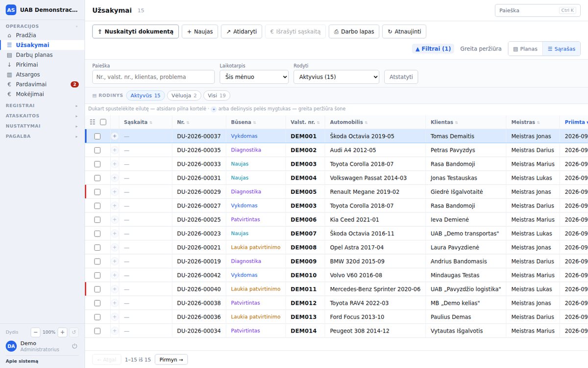
Task: Show the Visi 19 saved view
Action: coord(217,96)
